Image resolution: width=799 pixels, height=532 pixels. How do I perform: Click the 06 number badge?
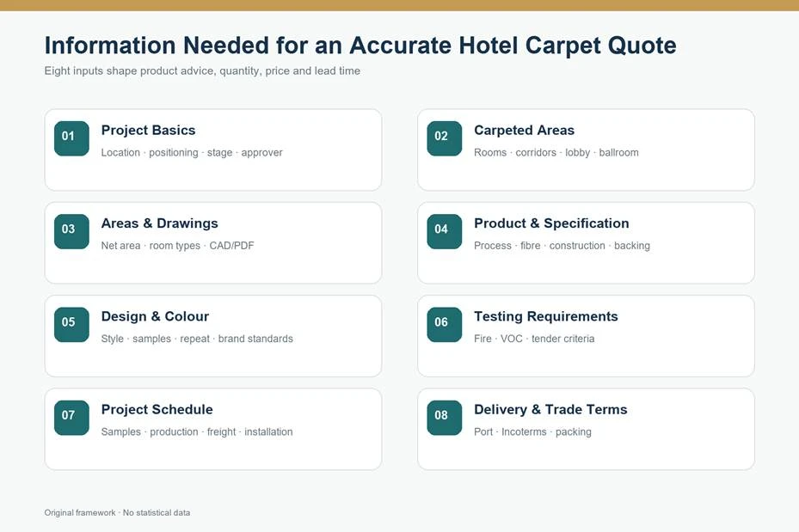click(445, 325)
